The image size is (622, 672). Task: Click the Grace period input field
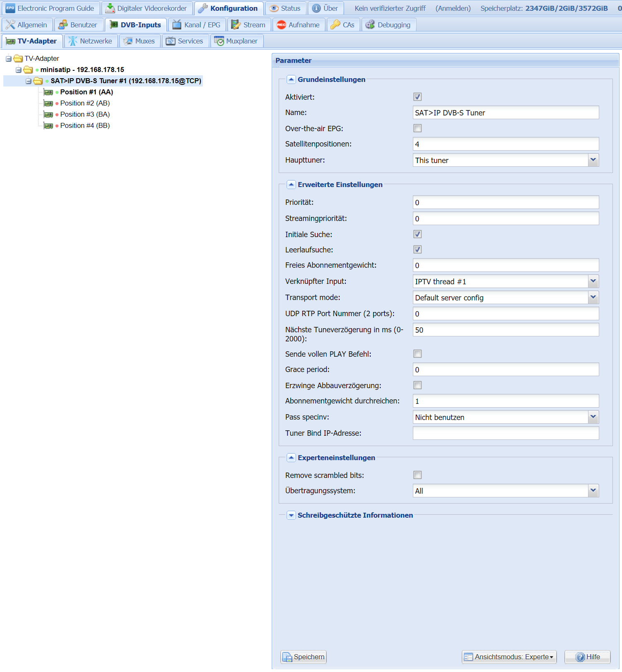pos(506,370)
